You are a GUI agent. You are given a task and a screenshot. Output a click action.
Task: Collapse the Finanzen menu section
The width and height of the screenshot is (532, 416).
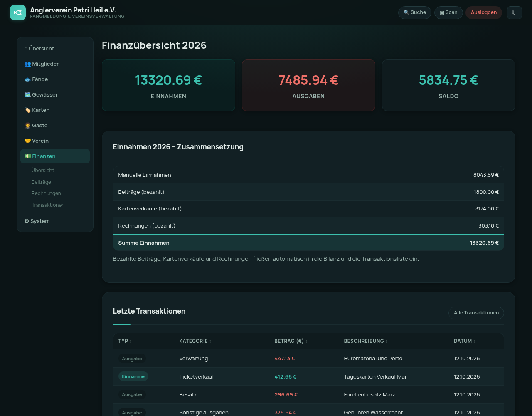pos(55,156)
